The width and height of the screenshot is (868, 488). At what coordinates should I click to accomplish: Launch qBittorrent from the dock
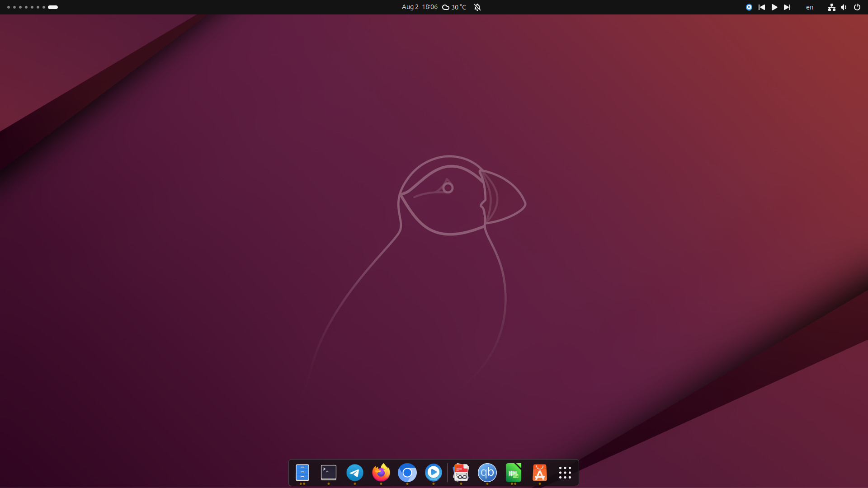coord(487,473)
